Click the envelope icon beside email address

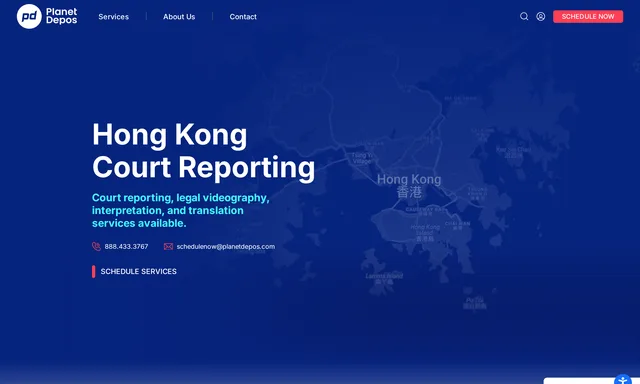(x=168, y=246)
